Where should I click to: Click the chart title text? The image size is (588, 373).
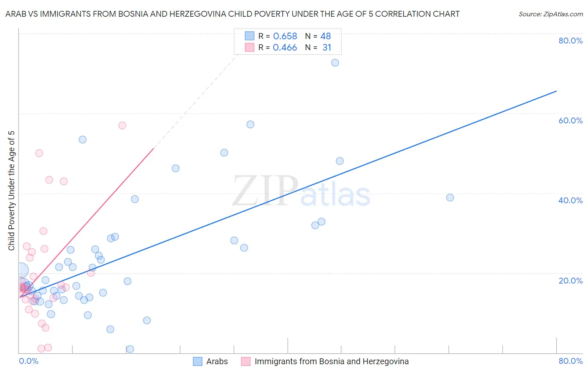[232, 14]
